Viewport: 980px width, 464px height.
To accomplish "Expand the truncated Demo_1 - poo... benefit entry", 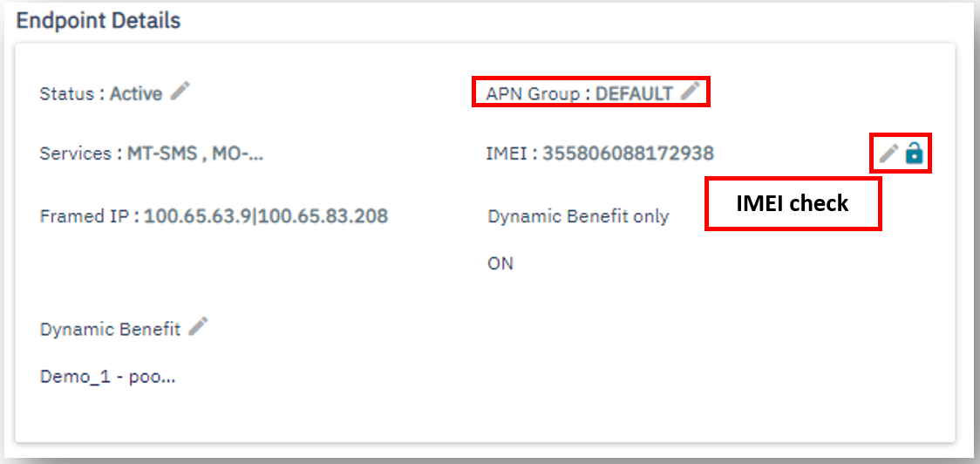I will (x=108, y=378).
